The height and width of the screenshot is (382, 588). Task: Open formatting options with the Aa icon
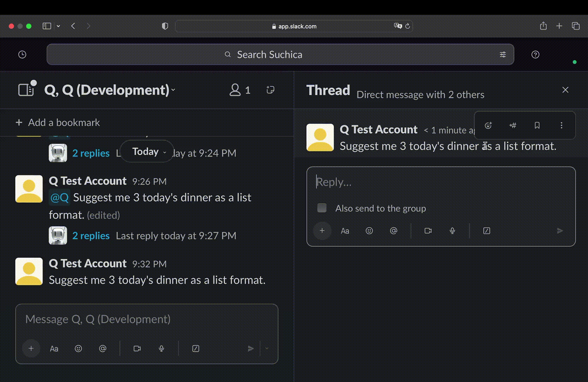click(x=345, y=231)
